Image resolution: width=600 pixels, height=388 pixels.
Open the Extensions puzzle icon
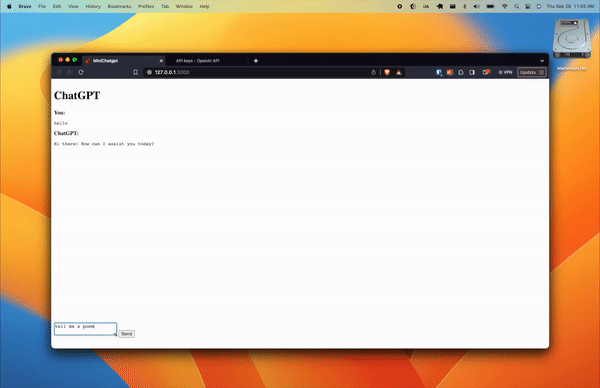click(x=461, y=72)
